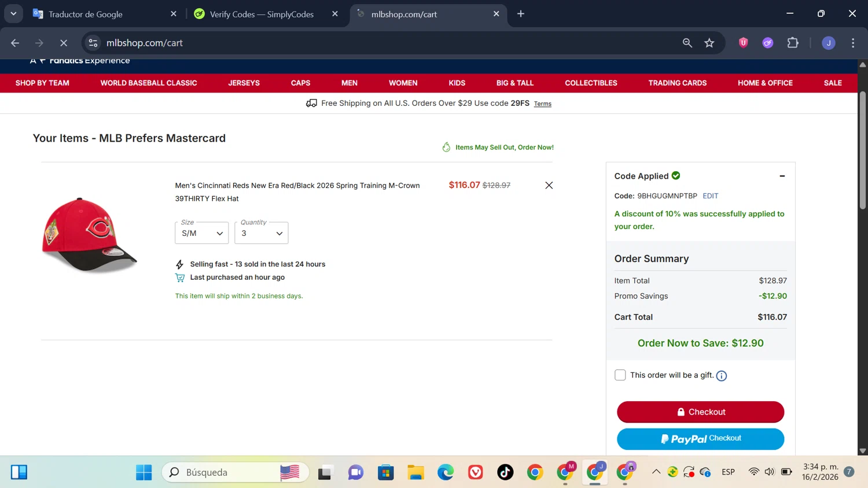Open the HOME & OFFICE menu
The width and height of the screenshot is (868, 488).
[x=765, y=83]
